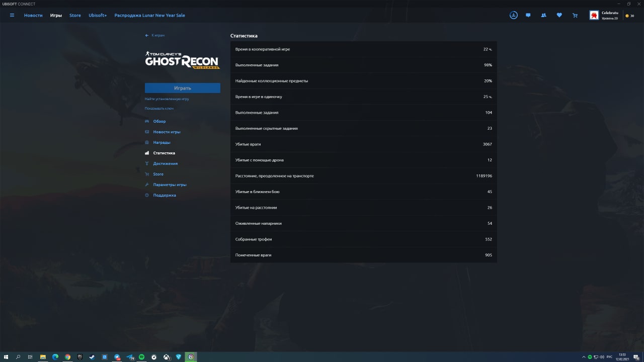
Task: Click the Ubisoft Connect taskbar icon
Action: [191, 357]
